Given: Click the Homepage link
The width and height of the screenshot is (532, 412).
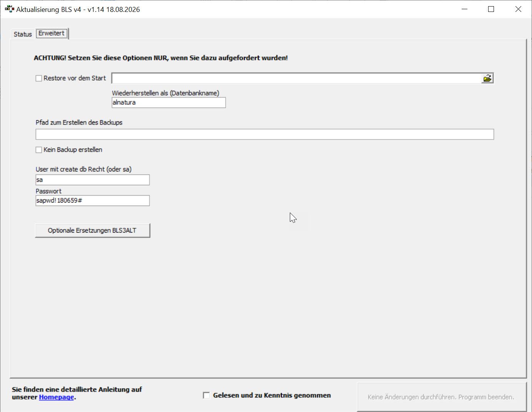Looking at the screenshot, I should [x=57, y=397].
